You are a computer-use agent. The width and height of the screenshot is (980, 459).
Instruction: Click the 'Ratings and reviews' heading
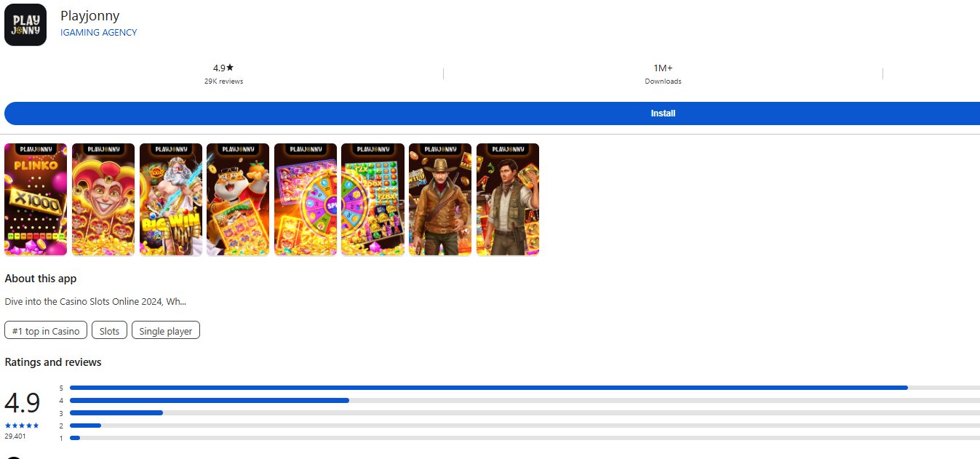pyautogui.click(x=53, y=362)
